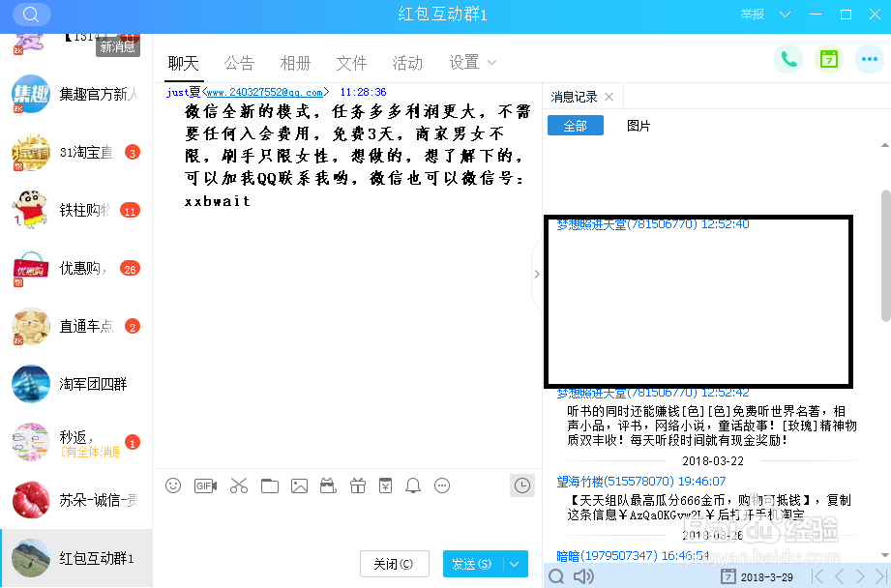This screenshot has height=588, width=891.
Task: Click the history scrollbar up arrow
Action: (885, 145)
